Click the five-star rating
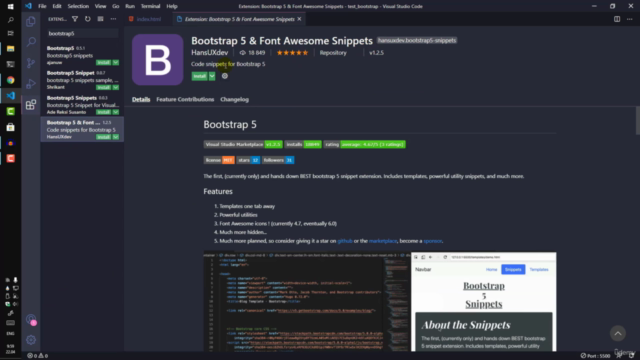The height and width of the screenshot is (360, 640). point(292,53)
